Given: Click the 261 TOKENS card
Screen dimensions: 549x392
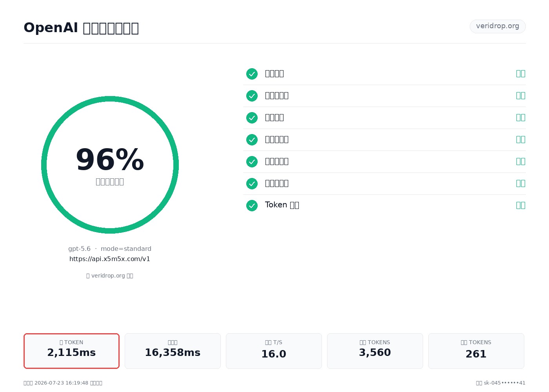Looking at the screenshot, I should (x=476, y=351).
